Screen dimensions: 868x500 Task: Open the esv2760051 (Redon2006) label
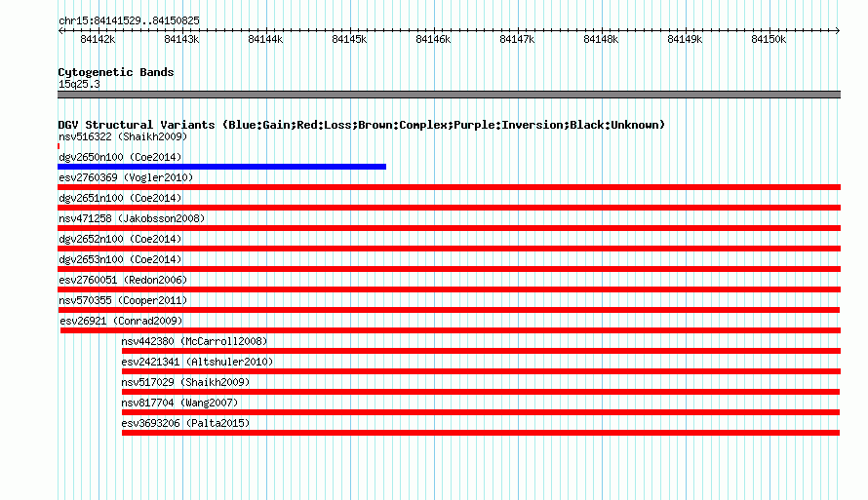click(123, 280)
